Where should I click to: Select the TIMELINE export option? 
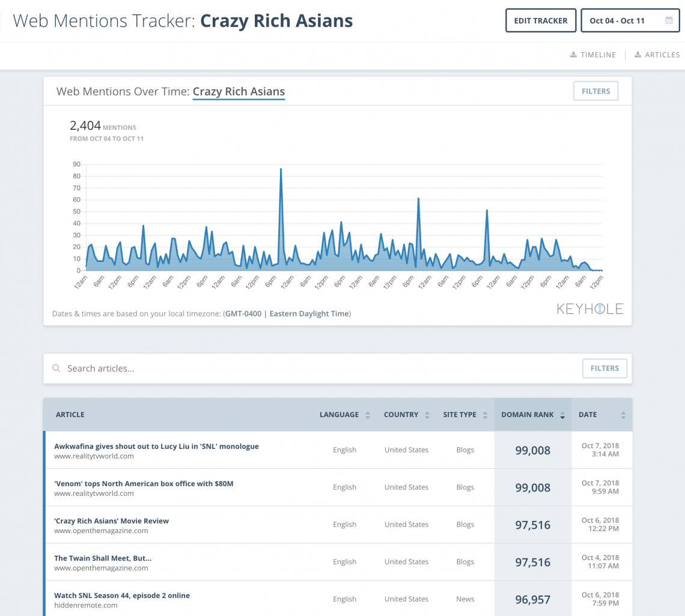tap(598, 55)
